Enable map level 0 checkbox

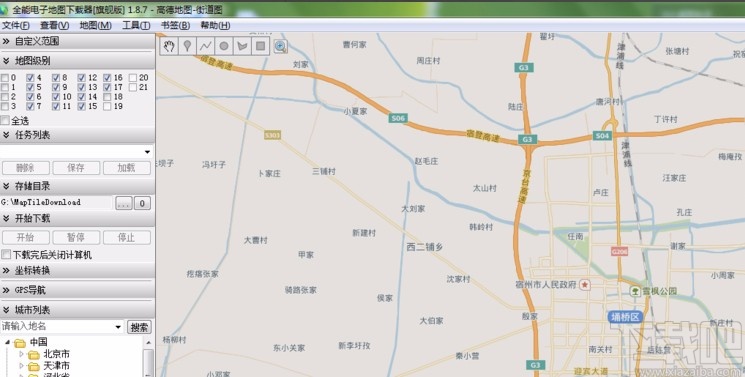tap(5, 77)
